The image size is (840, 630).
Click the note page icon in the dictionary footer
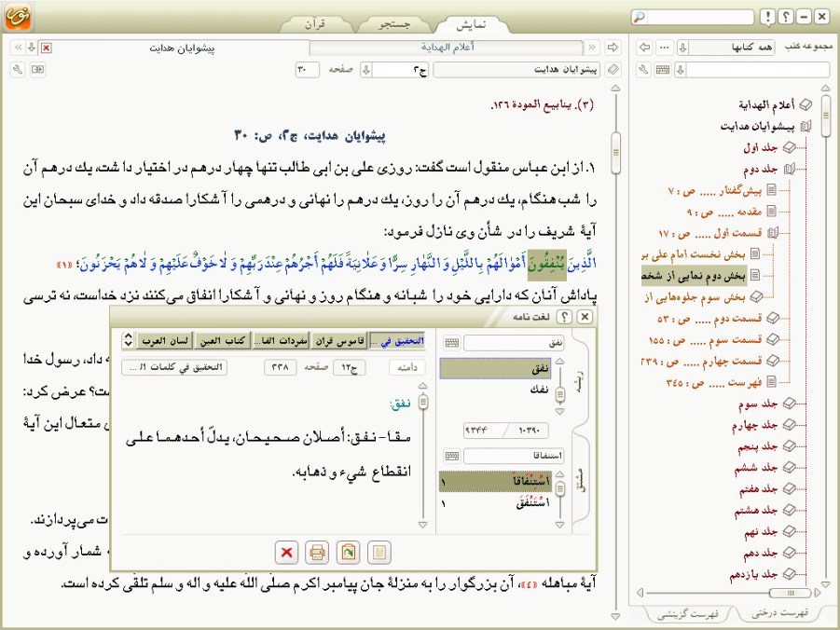click(379, 553)
